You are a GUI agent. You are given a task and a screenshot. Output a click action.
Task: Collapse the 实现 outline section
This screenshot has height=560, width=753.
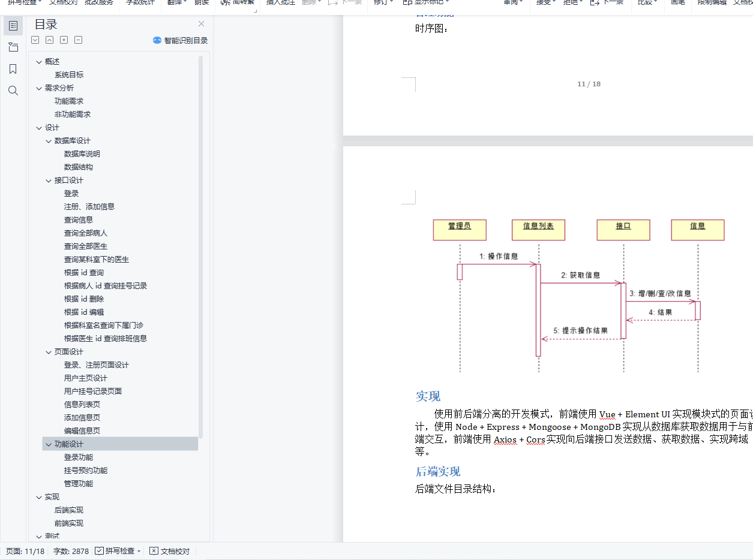39,497
